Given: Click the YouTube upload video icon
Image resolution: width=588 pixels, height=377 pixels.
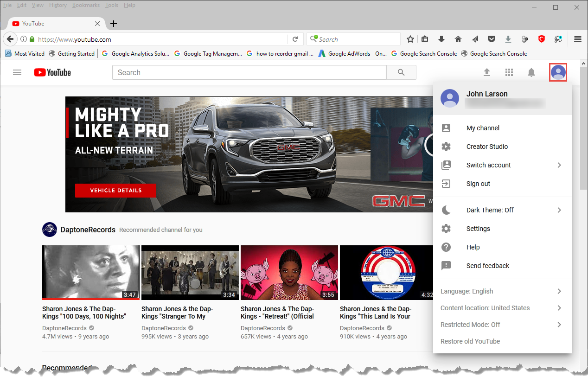Looking at the screenshot, I should (x=486, y=72).
